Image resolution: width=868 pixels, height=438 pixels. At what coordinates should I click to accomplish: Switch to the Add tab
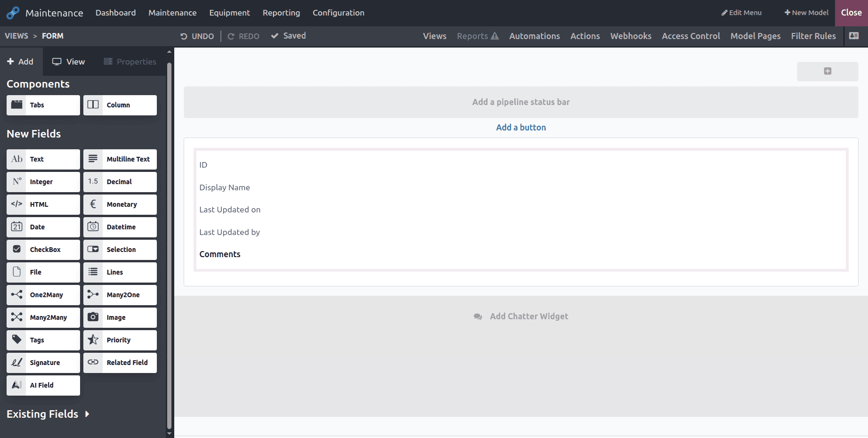click(20, 62)
